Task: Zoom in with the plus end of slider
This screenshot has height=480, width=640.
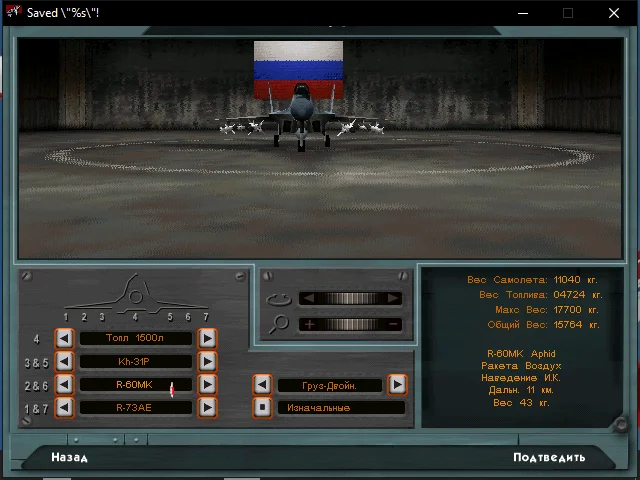Action: coord(309,324)
